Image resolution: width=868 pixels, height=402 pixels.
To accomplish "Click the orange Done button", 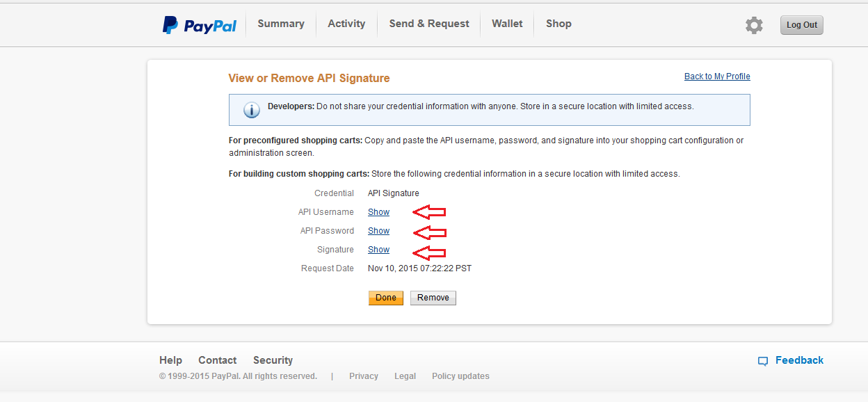I will [x=386, y=298].
